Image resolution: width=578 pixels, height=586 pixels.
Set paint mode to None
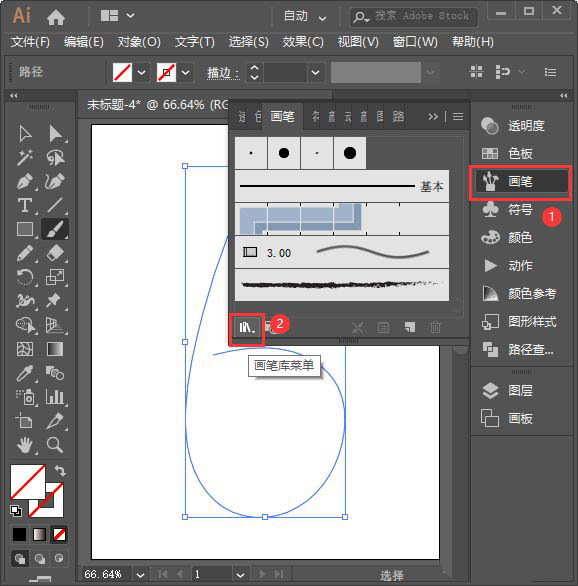59,534
